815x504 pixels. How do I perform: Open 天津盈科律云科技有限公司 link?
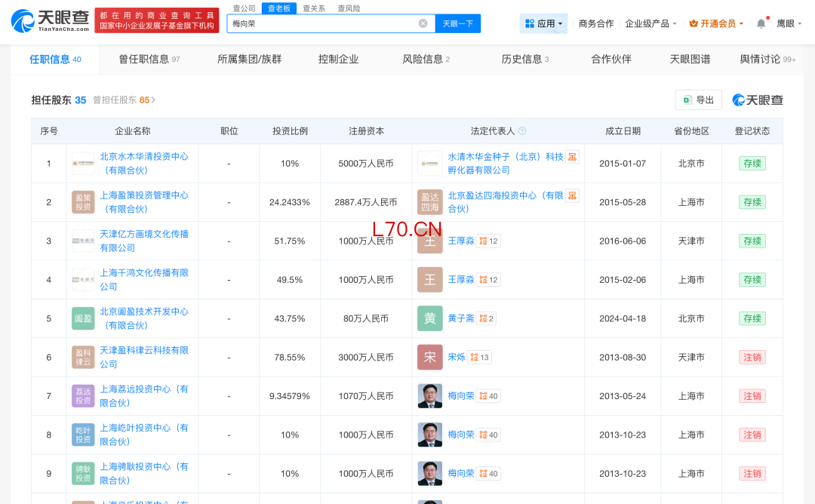pyautogui.click(x=144, y=358)
